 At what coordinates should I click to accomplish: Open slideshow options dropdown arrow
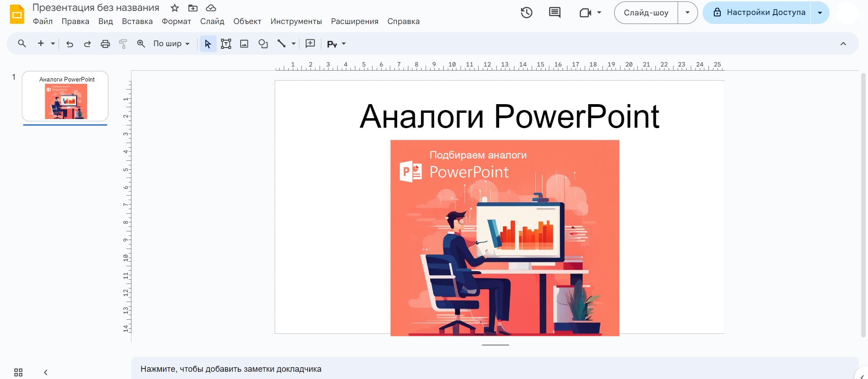[688, 13]
